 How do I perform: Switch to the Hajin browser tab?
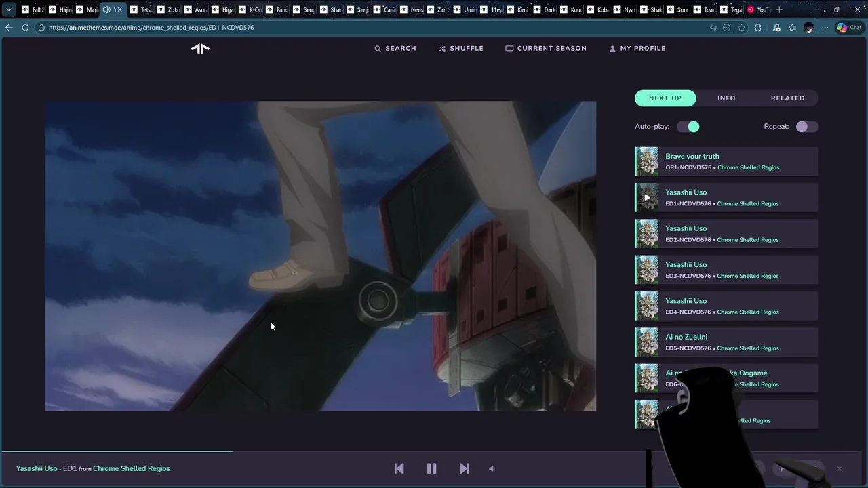[59, 9]
